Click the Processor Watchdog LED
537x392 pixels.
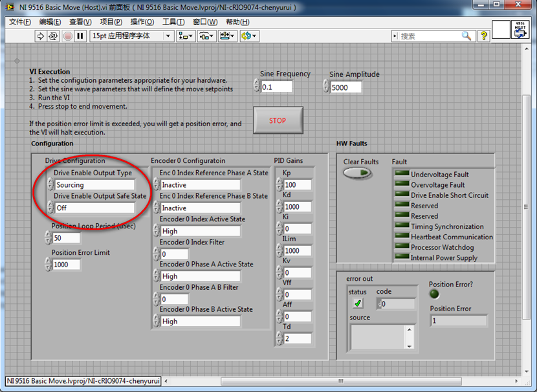pos(402,246)
